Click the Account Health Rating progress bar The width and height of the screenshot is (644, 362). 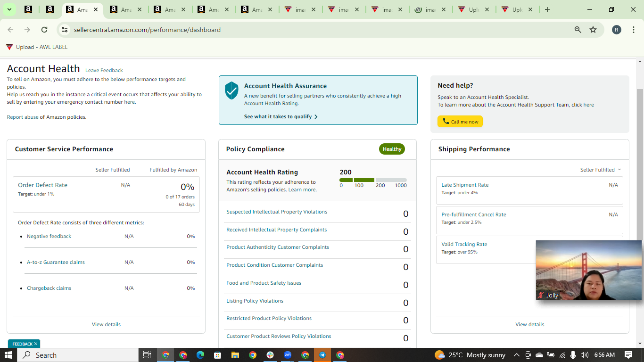pos(373,180)
